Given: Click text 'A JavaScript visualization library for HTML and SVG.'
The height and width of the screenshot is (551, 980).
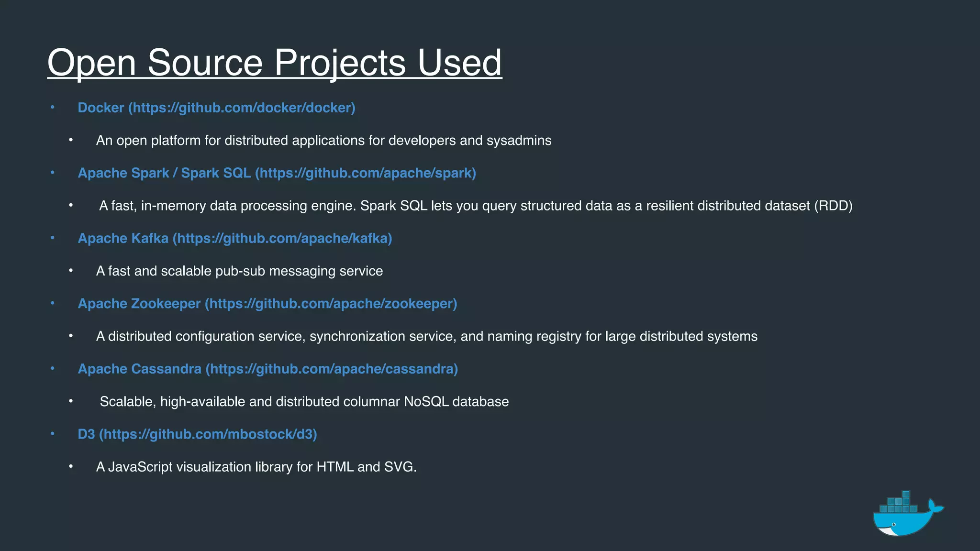Looking at the screenshot, I should [256, 467].
